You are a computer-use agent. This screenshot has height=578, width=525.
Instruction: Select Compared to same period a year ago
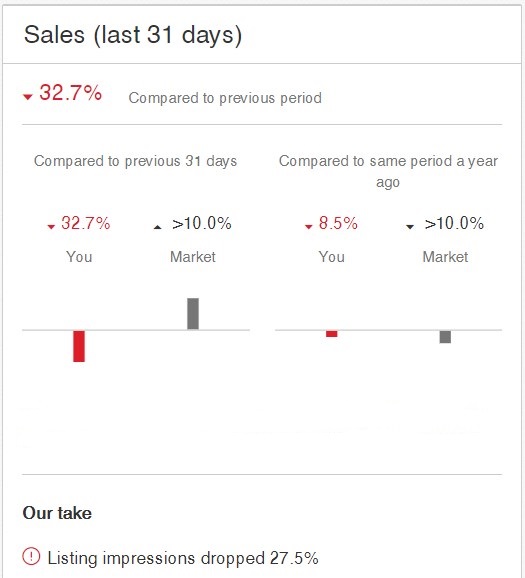click(388, 171)
